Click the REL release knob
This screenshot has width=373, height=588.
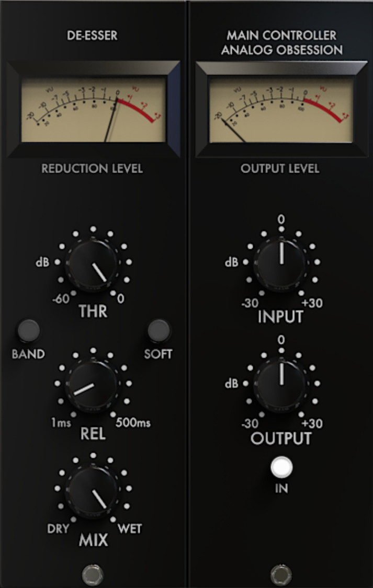pos(92,387)
